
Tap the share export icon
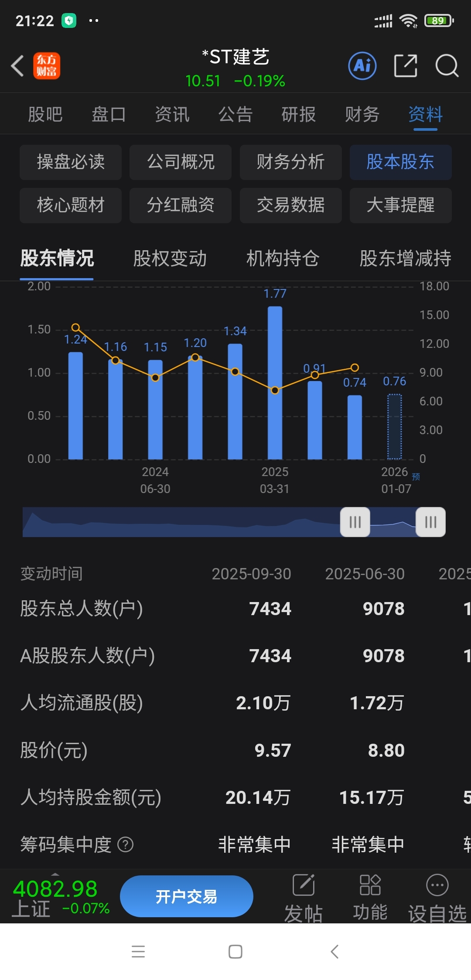coord(406,66)
